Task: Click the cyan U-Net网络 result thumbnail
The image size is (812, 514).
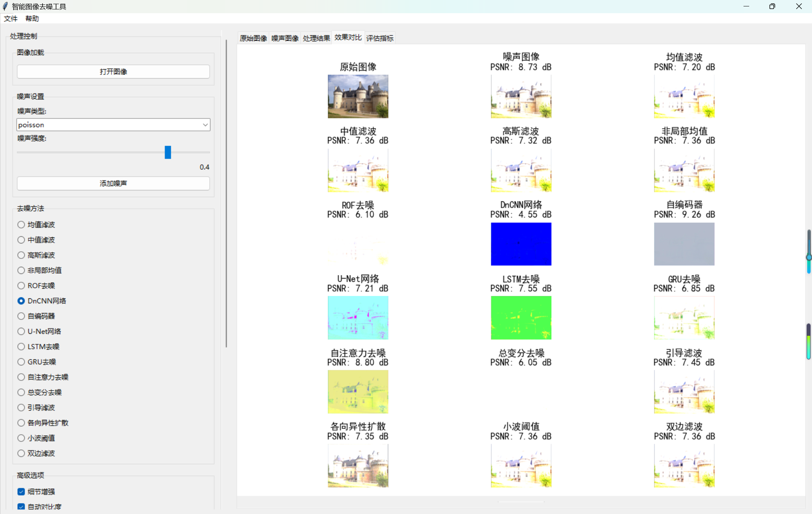Action: pos(358,318)
